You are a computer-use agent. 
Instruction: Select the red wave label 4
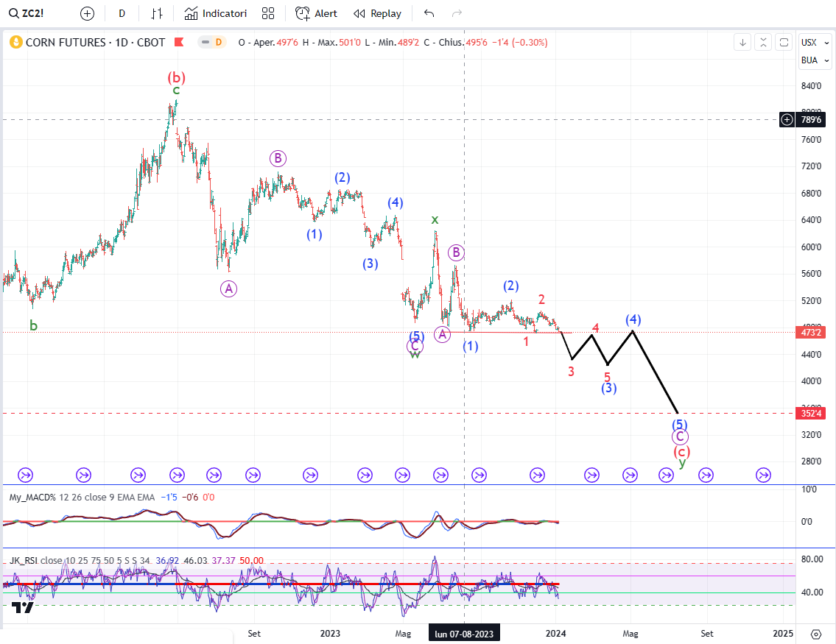(596, 328)
